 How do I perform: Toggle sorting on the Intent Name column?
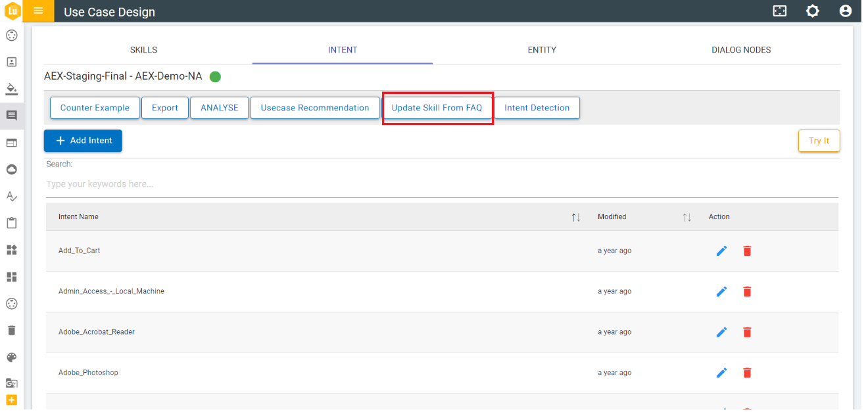[575, 216]
